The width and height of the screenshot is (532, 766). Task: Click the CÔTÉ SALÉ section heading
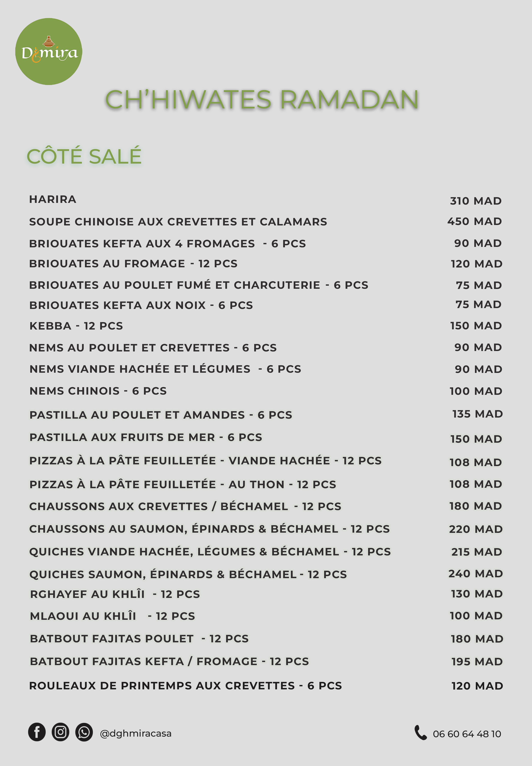click(84, 156)
